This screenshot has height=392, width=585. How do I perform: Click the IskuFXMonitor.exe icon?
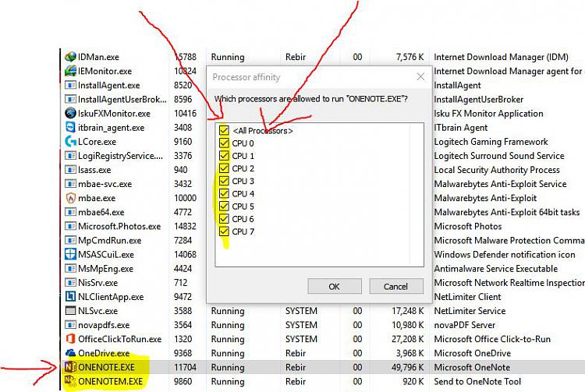pos(70,113)
